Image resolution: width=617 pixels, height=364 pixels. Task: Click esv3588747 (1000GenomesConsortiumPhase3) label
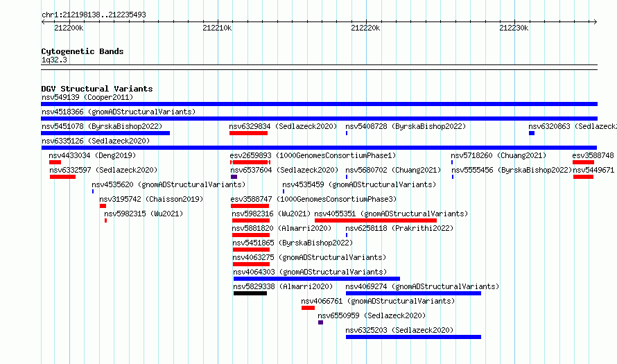coord(313,199)
